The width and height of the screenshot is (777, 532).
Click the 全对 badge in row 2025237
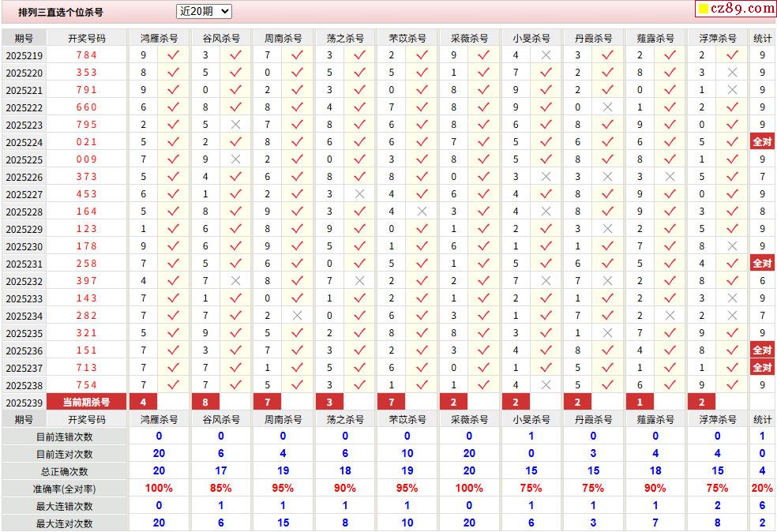coord(762,368)
